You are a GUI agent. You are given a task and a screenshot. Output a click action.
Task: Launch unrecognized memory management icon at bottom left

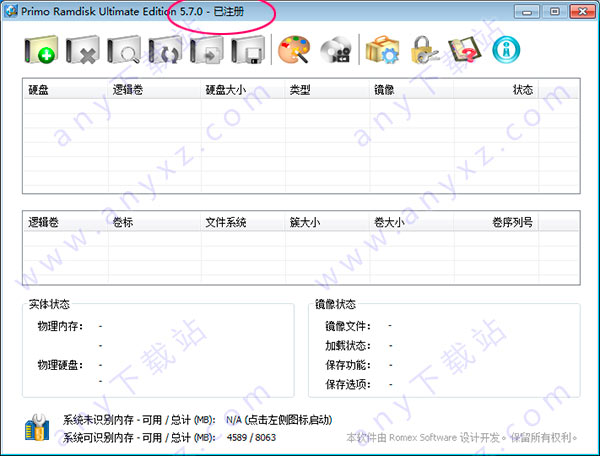[37, 428]
